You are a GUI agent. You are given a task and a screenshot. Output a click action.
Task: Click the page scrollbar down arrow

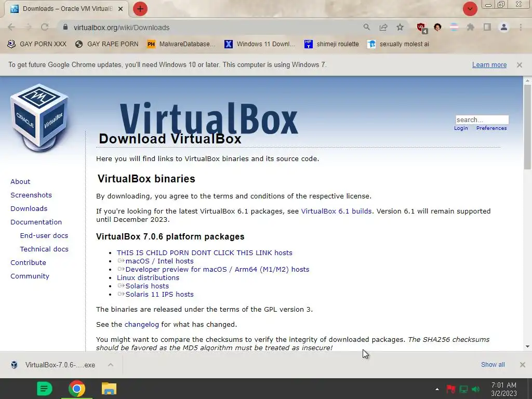[x=527, y=347]
